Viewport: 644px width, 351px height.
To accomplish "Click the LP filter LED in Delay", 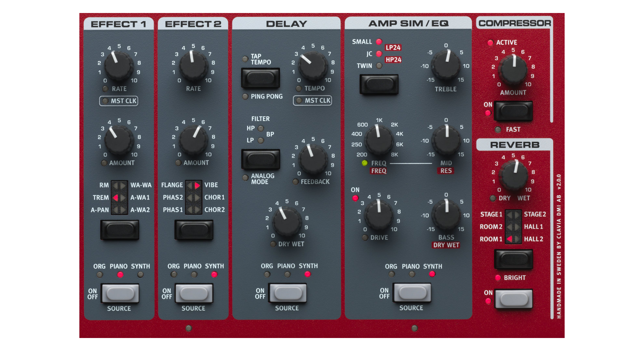I will pos(261,140).
